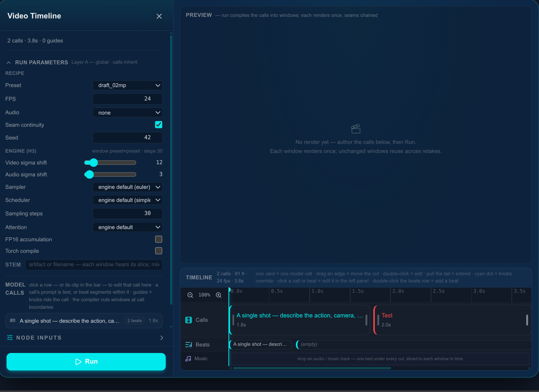Adjust the Audio sigma shift slider
This screenshot has height=392, width=539.
[110, 174]
